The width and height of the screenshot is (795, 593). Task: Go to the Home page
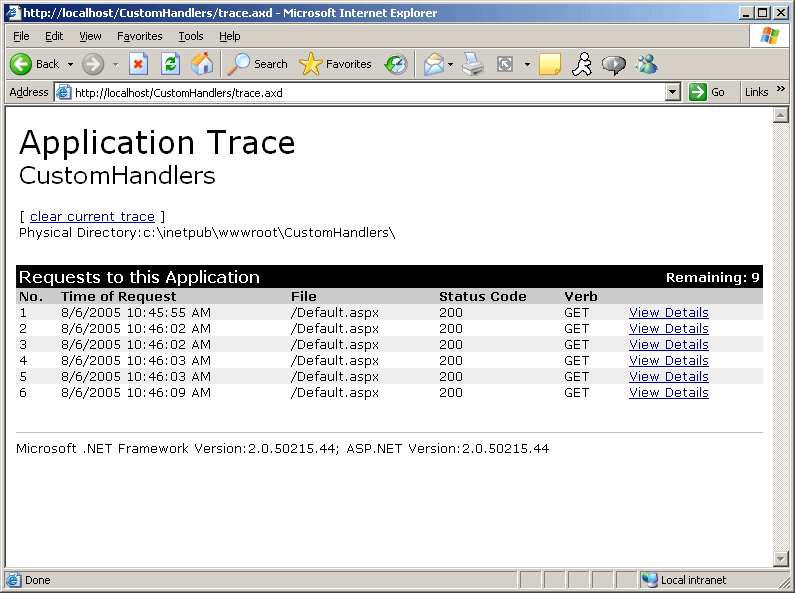202,64
